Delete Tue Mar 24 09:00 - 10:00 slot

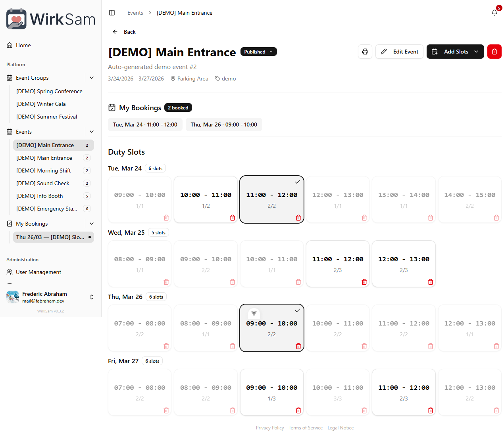click(x=166, y=218)
